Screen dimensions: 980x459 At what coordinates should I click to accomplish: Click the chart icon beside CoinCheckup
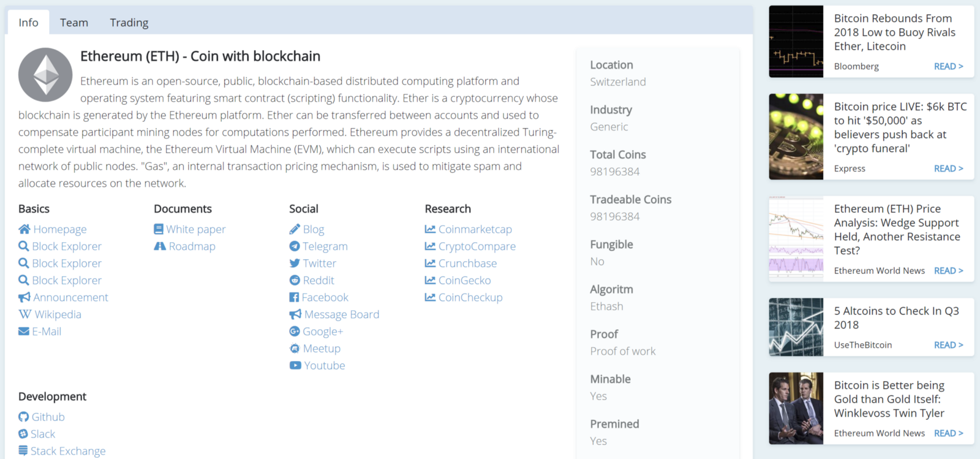point(430,297)
